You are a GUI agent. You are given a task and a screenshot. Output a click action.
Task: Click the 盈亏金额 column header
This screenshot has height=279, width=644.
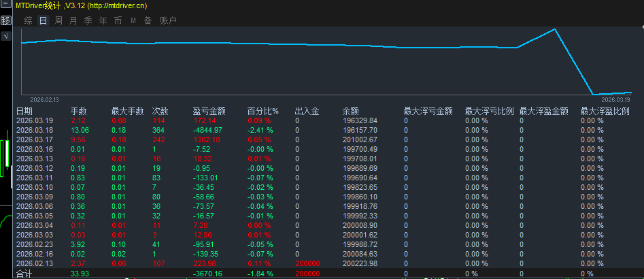pos(209,111)
